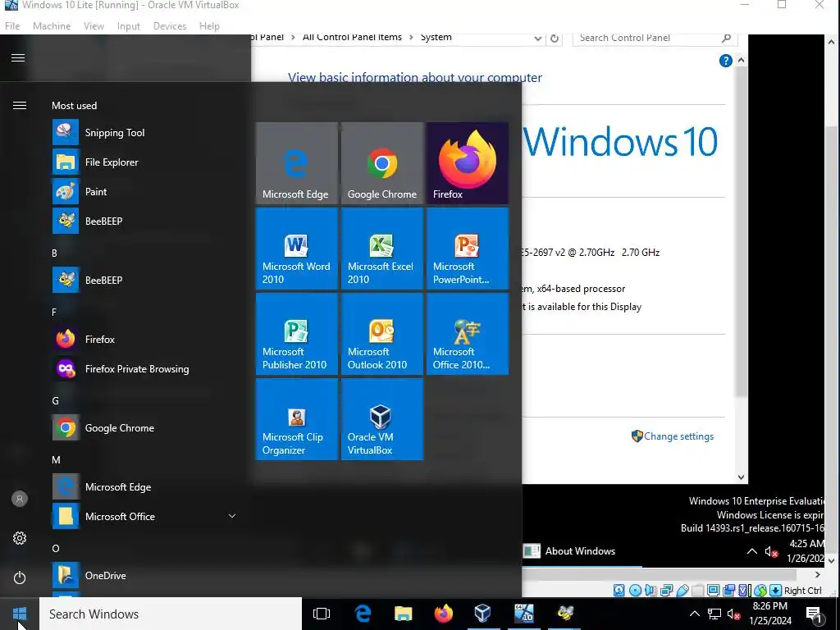Open the address bar history dropdown
The height and width of the screenshot is (630, 840).
(538, 38)
